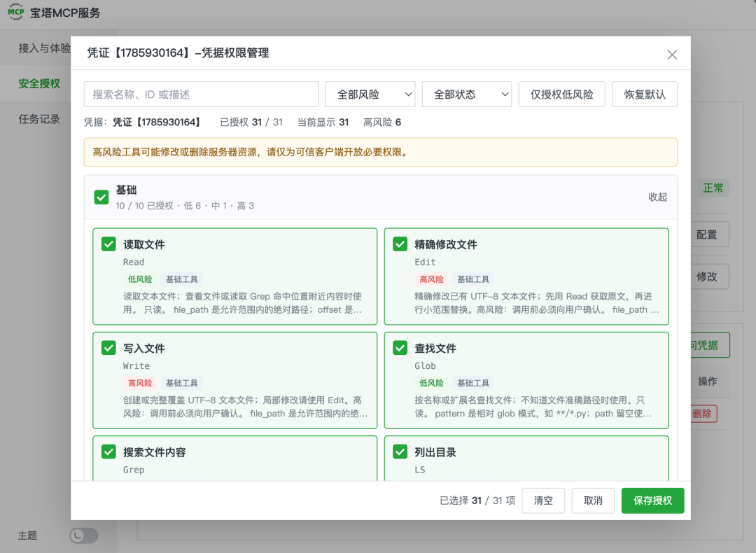756x553 pixels.
Task: Click the 读取文件 tool card title
Action: pos(144,244)
